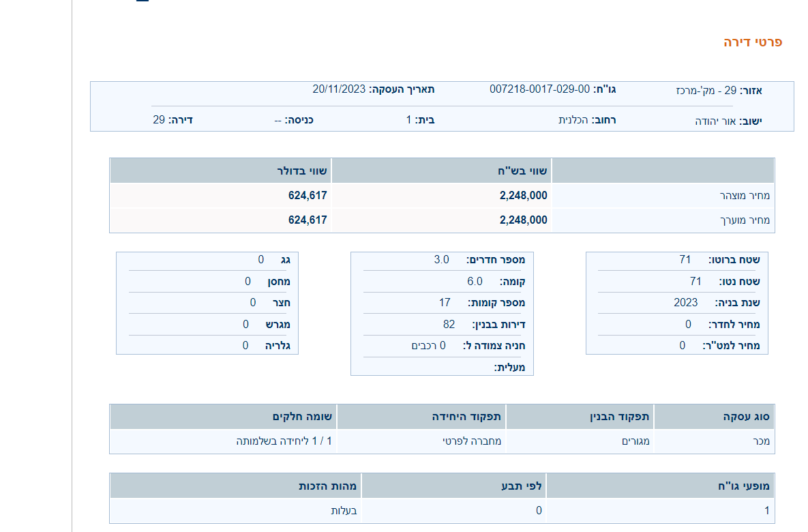Click the 'שווי בדולר' column header

click(x=301, y=171)
